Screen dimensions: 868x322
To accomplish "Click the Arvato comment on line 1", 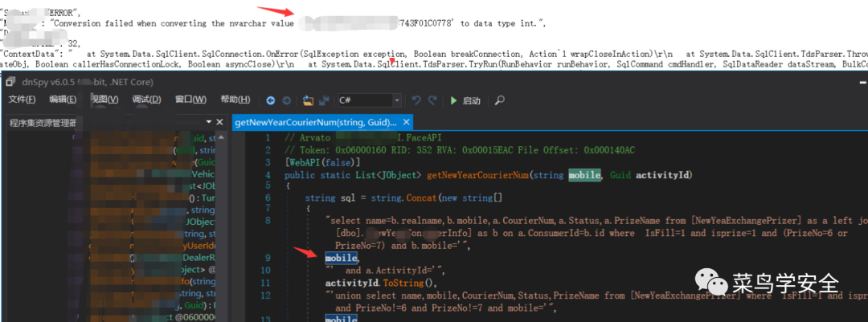I will click(362, 138).
